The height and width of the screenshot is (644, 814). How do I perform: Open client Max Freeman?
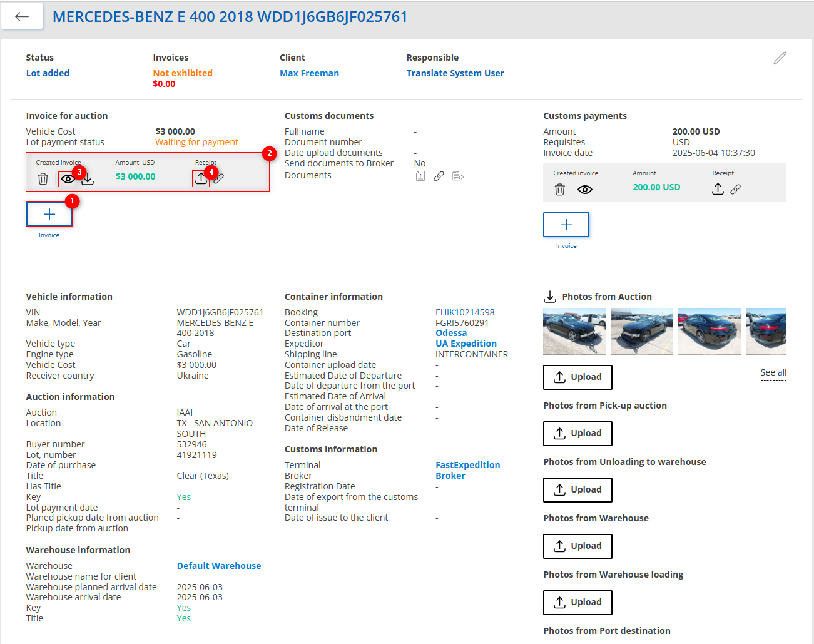pos(309,73)
